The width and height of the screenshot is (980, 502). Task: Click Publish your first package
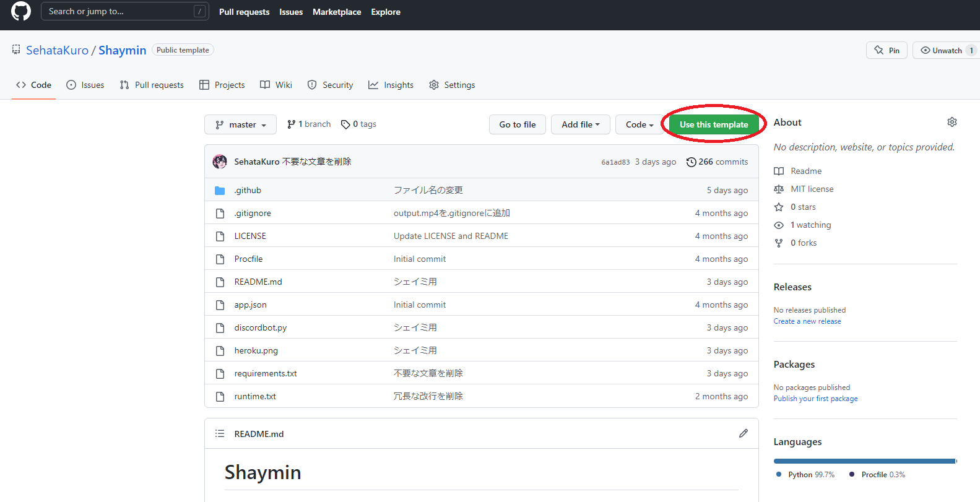tap(816, 399)
